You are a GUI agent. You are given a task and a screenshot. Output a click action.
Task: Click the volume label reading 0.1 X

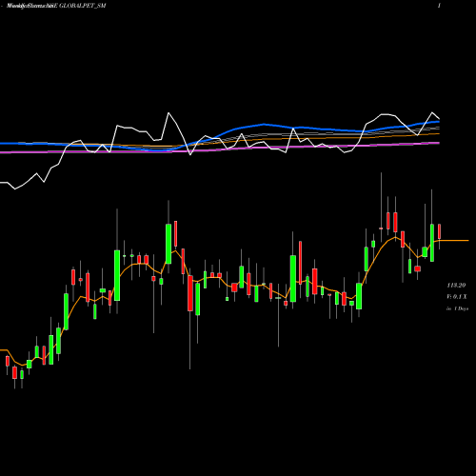click(x=457, y=297)
